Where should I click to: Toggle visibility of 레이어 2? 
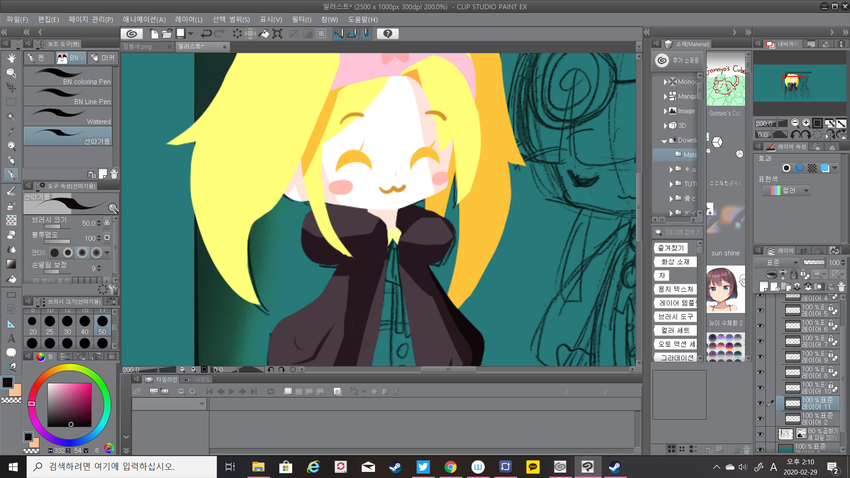click(760, 418)
